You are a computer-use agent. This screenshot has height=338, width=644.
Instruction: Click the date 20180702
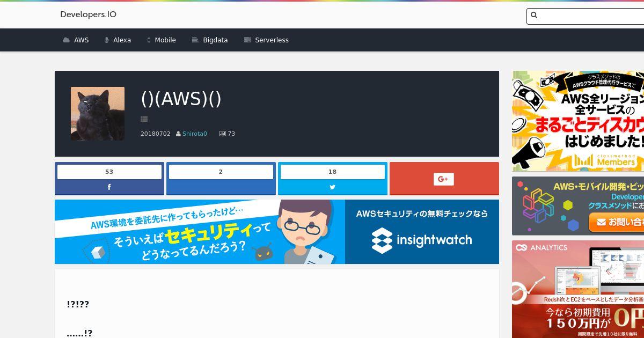click(x=156, y=134)
